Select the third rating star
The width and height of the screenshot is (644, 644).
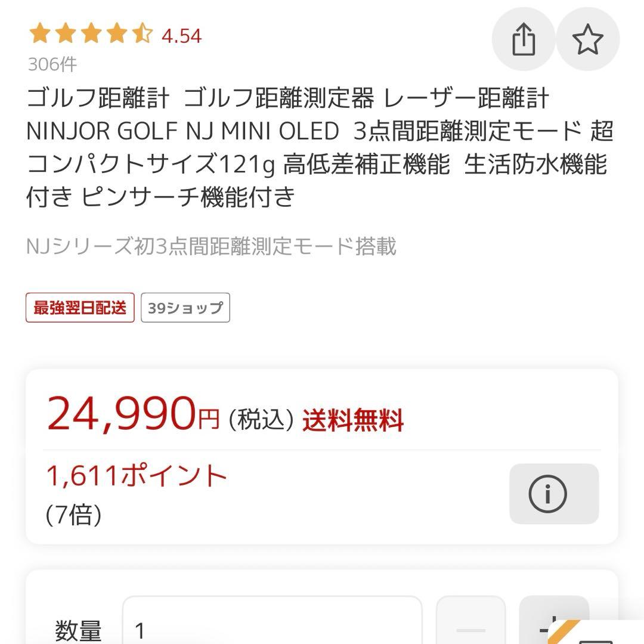point(91,36)
